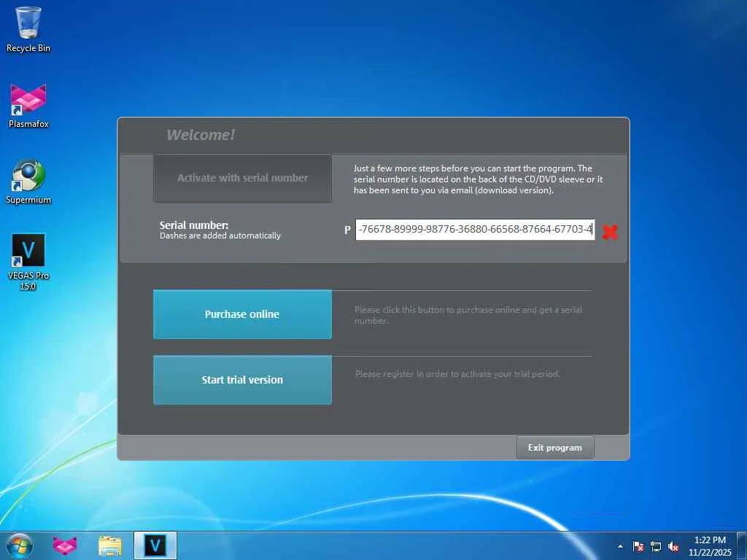Click the red X invalid serial icon
This screenshot has height=560, width=747.
tap(610, 232)
